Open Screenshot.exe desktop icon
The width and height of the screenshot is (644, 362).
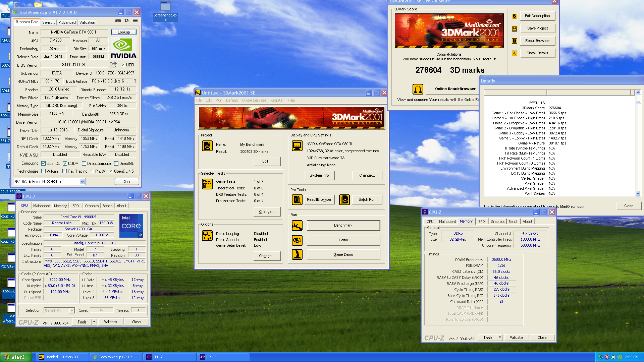165,11
